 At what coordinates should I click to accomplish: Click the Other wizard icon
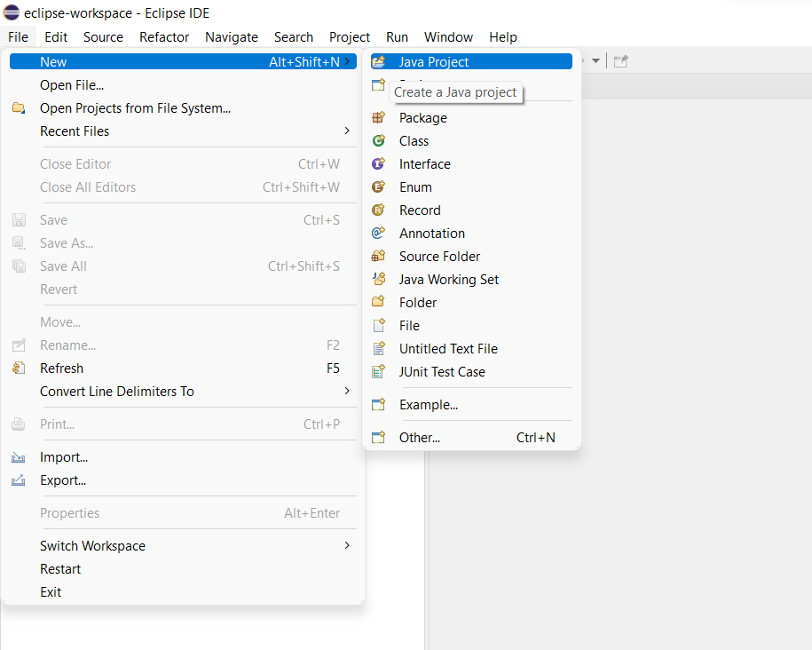(x=379, y=438)
